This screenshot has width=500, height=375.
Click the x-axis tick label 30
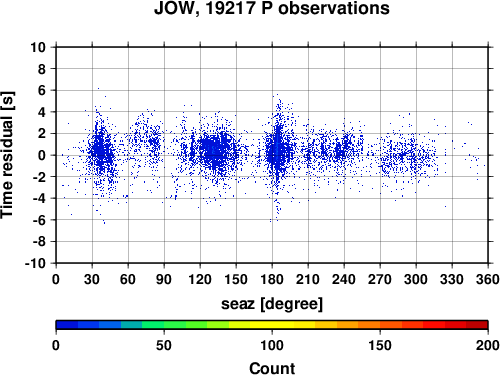tap(92, 279)
